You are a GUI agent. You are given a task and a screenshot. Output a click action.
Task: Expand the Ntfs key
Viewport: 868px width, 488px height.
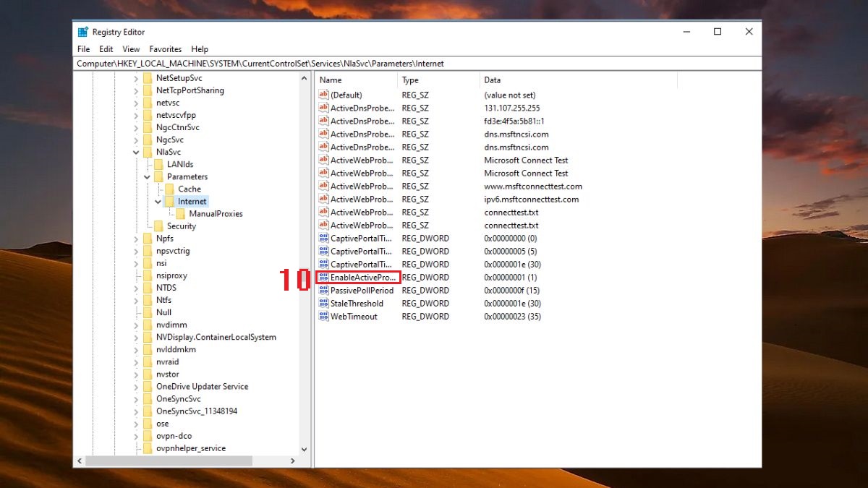136,300
